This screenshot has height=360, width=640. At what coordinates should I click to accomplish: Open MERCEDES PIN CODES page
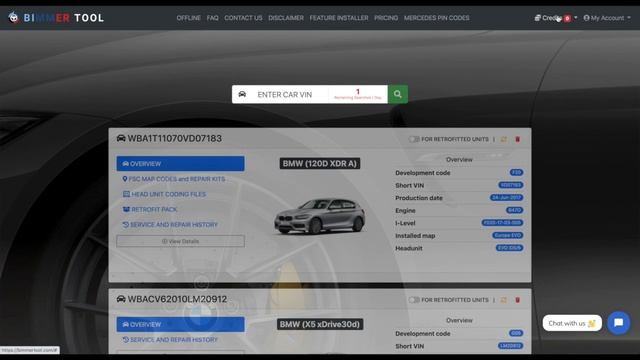(436, 18)
